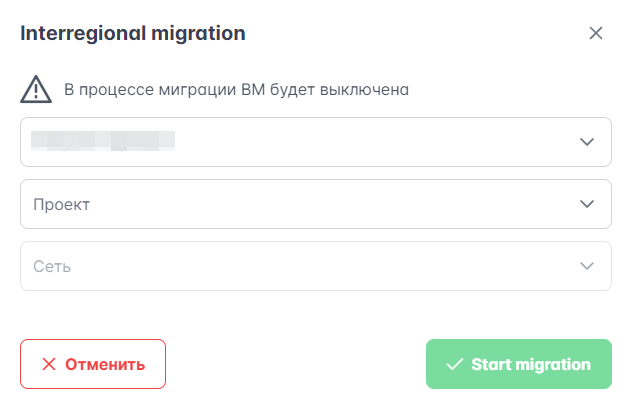Click the X icon inside Отменить button

[x=48, y=364]
